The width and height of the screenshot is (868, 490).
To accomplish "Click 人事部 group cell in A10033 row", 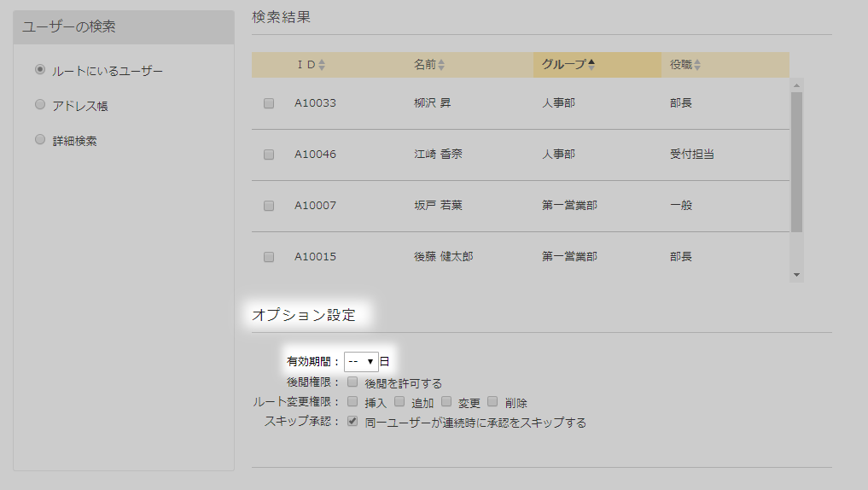I will pyautogui.click(x=558, y=103).
